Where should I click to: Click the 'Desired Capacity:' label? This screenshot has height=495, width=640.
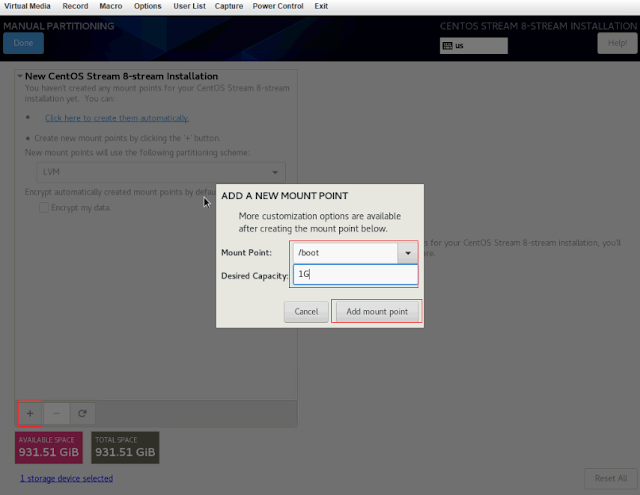[255, 276]
